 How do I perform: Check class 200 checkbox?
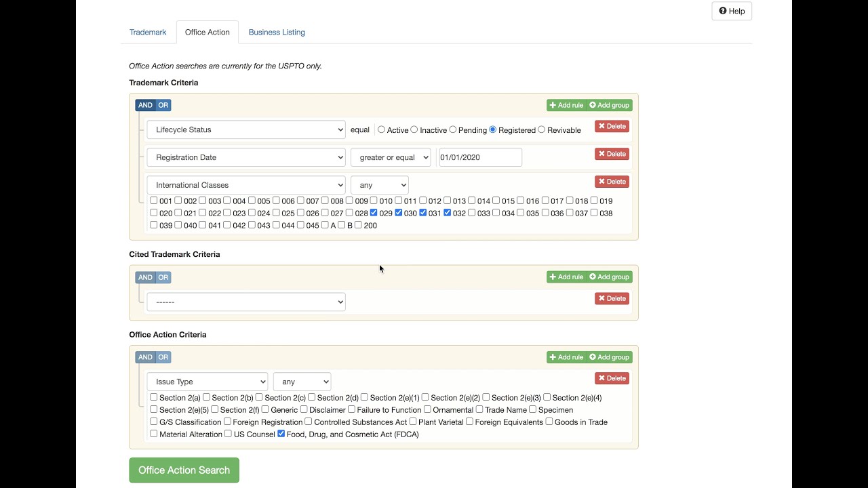pos(358,225)
